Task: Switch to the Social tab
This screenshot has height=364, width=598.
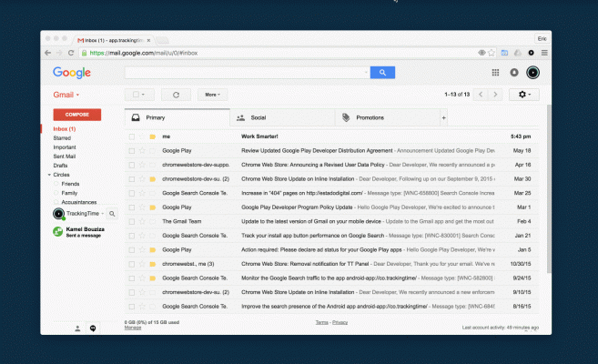Action: tap(282, 117)
